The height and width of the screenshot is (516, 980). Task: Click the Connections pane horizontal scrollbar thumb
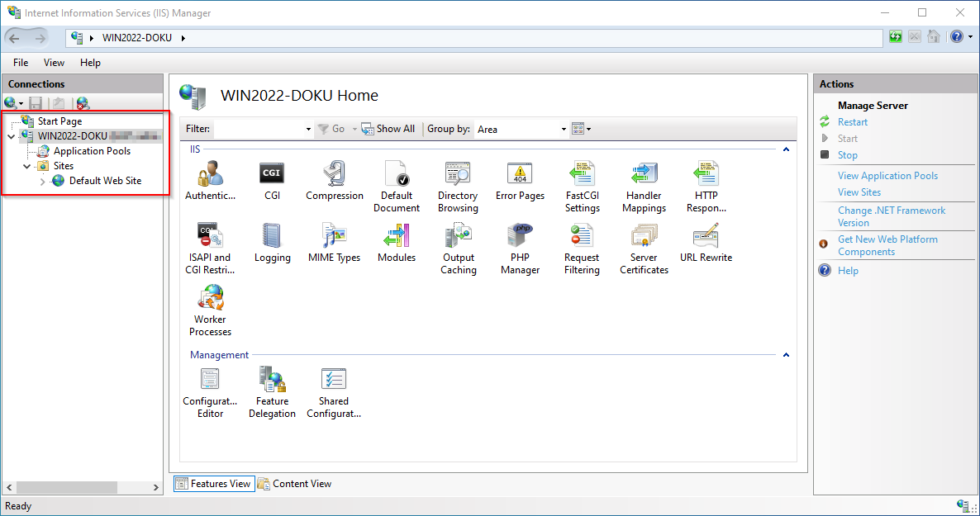pos(67,487)
